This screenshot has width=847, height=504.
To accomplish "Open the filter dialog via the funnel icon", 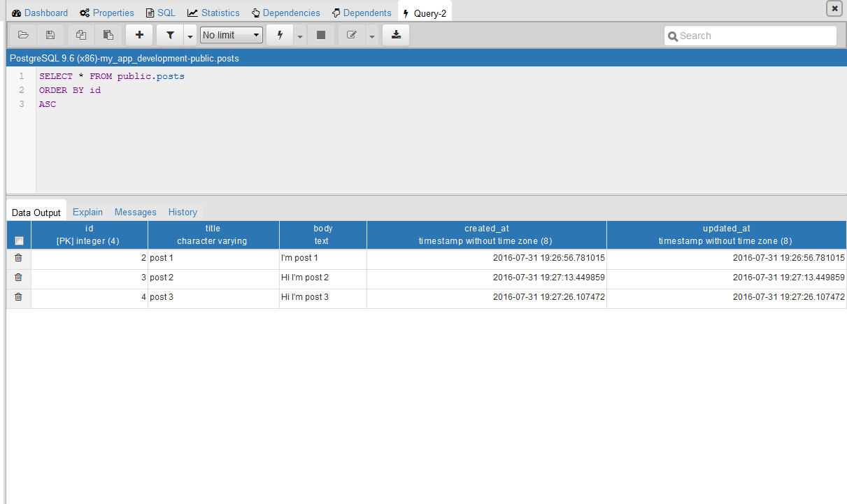I will click(x=169, y=35).
